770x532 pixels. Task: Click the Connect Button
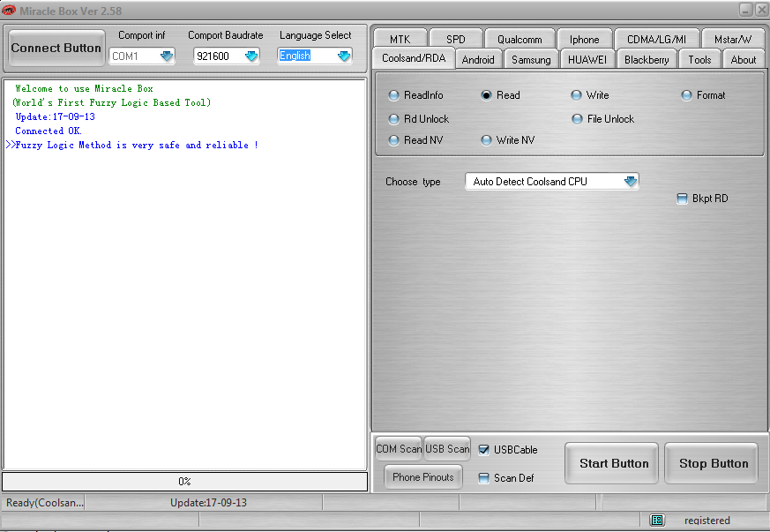(56, 48)
